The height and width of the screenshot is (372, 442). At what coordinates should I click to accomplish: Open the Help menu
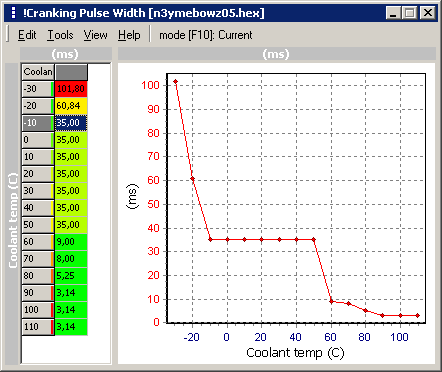click(x=129, y=35)
